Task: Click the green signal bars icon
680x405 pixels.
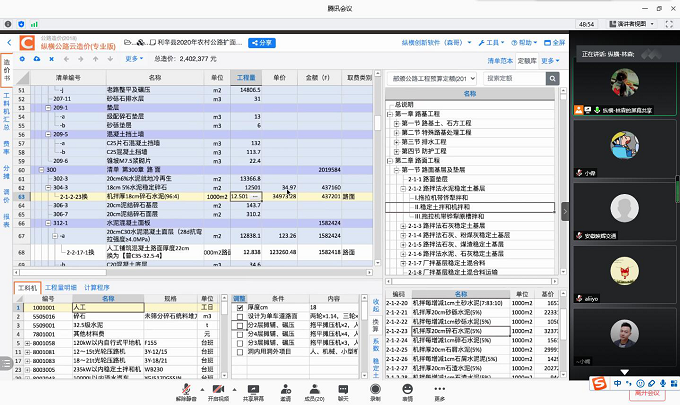Action: pyautogui.click(x=34, y=24)
